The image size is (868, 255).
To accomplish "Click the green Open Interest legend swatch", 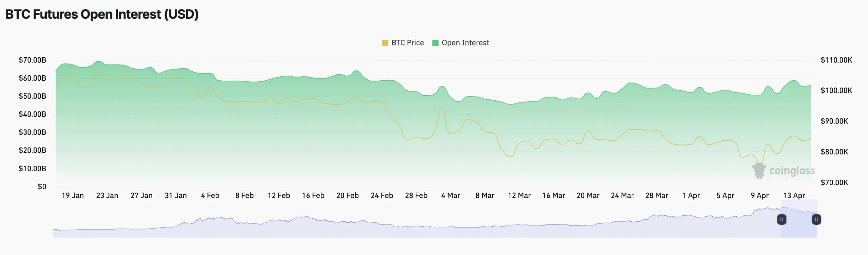I will tap(436, 43).
